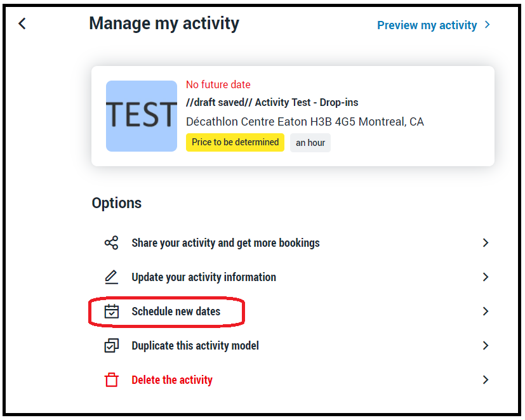The height and width of the screenshot is (420, 525).
Task: Click the yellow Price to be determined tag
Action: click(235, 142)
